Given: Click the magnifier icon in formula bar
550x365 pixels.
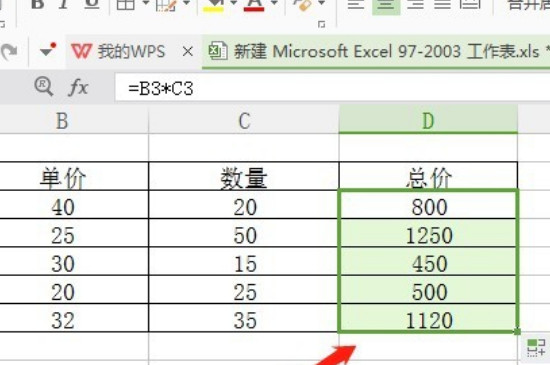Looking at the screenshot, I should (x=43, y=86).
